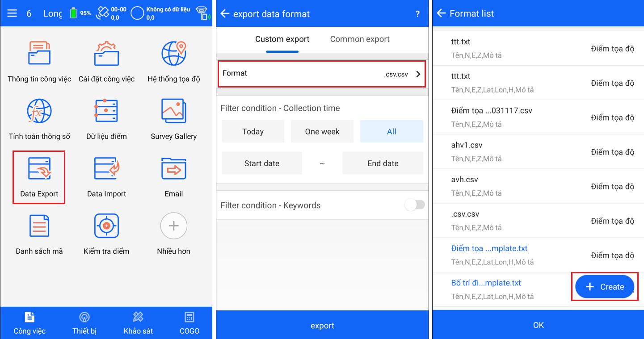Image resolution: width=644 pixels, height=339 pixels.
Task: Open Kiểm tra điểm target icon
Action: [106, 226]
